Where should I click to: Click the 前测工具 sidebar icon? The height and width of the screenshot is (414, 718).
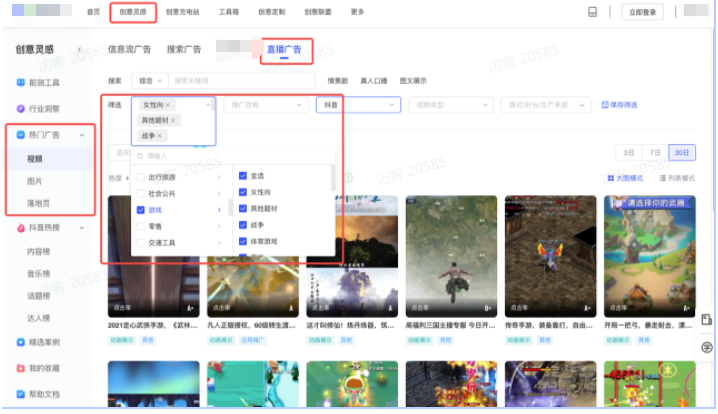(21, 82)
